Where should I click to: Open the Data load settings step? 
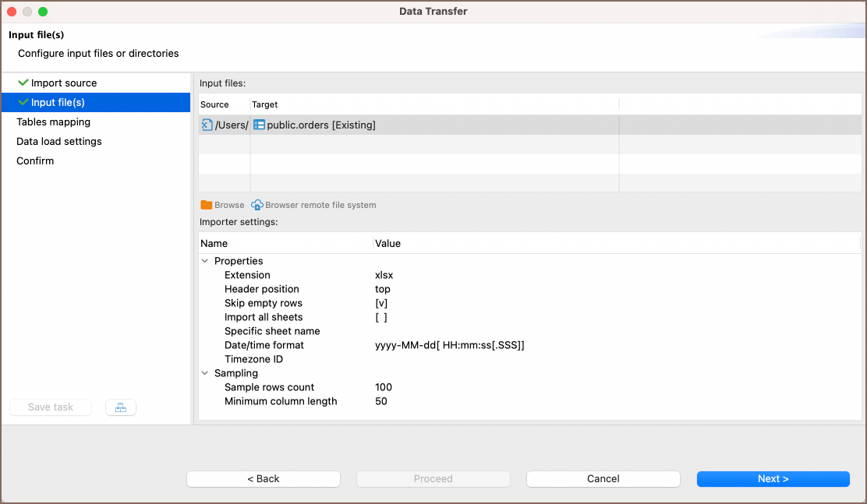[x=59, y=141]
